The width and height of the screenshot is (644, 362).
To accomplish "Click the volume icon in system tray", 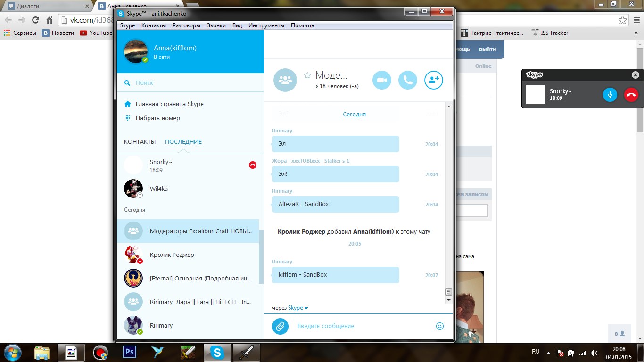I will (594, 353).
